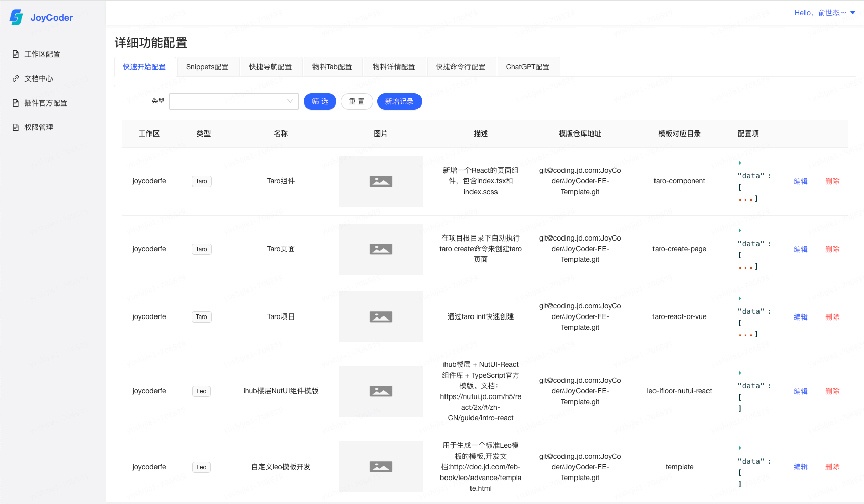The height and width of the screenshot is (504, 864).
Task: Edit the Taro页面 record
Action: tap(800, 249)
